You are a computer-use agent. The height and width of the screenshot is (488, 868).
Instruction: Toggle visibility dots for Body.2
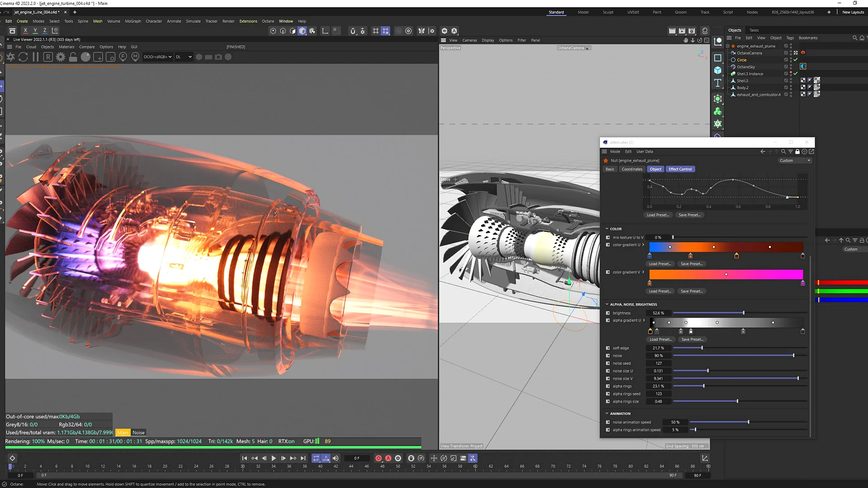(x=791, y=88)
